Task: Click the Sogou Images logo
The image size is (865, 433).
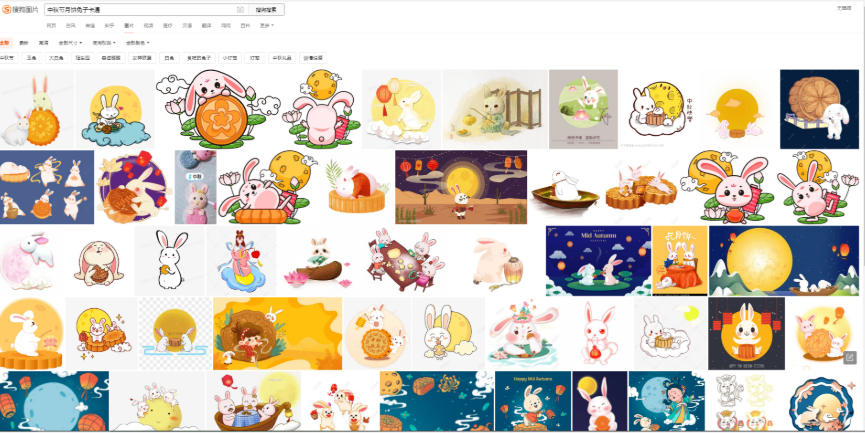Action: coord(21,9)
